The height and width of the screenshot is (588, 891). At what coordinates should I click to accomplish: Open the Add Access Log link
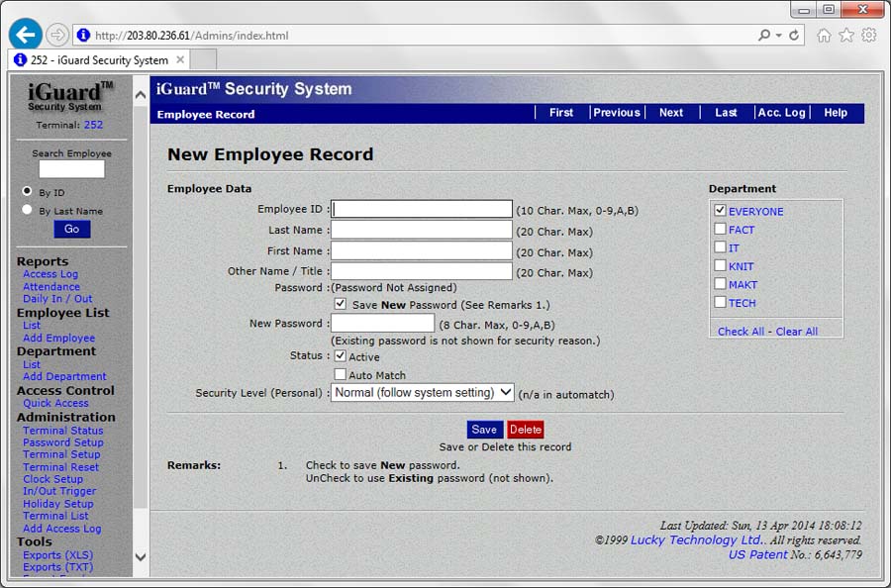pyautogui.click(x=62, y=529)
